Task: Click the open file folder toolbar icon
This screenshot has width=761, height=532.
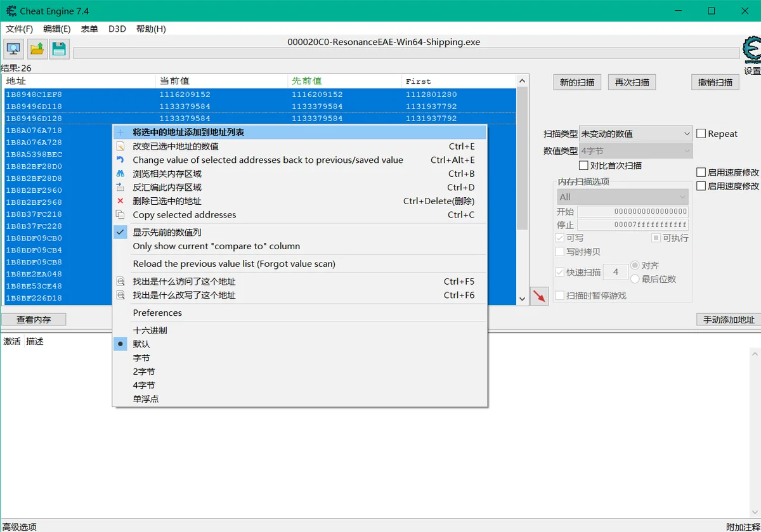Action: click(x=37, y=49)
